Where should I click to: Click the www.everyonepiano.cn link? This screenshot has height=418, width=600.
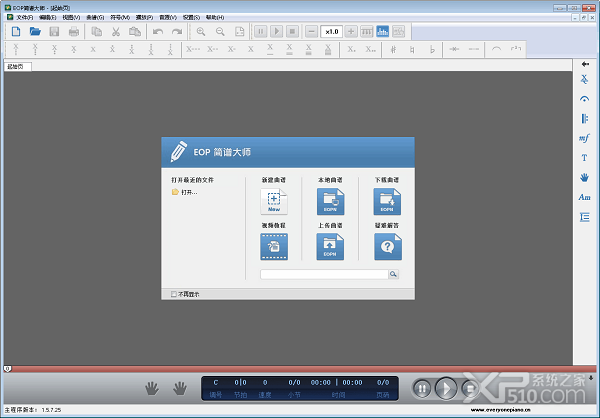(x=501, y=410)
